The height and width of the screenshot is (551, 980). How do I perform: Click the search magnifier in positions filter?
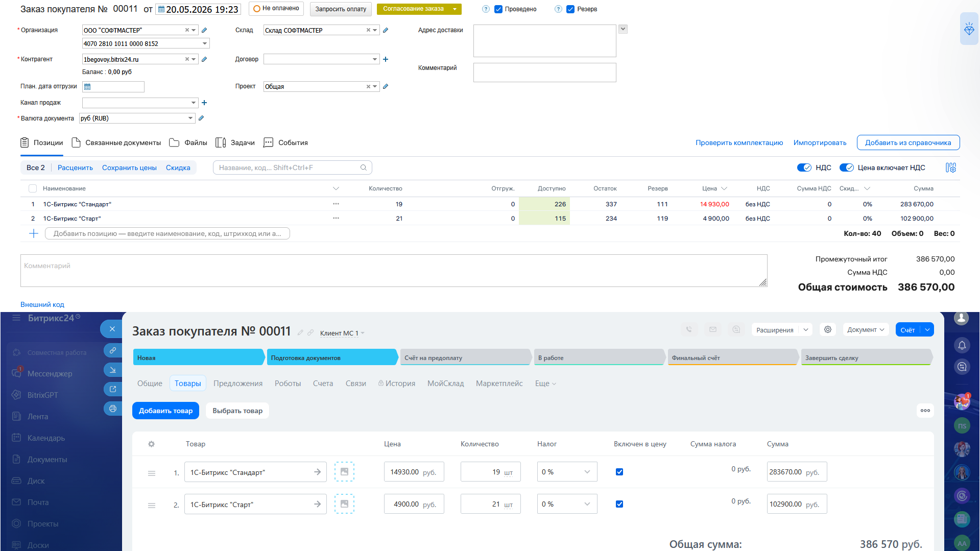click(x=364, y=167)
